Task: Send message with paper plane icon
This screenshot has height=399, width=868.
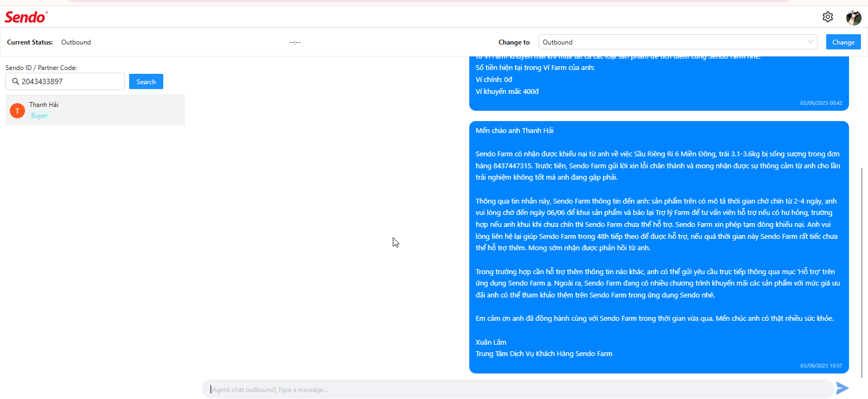Action: tap(842, 388)
